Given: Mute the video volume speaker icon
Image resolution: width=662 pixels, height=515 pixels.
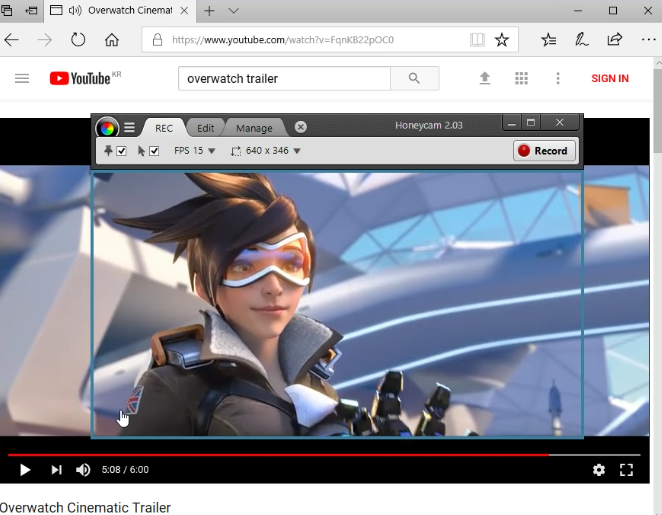Looking at the screenshot, I should tap(83, 470).
